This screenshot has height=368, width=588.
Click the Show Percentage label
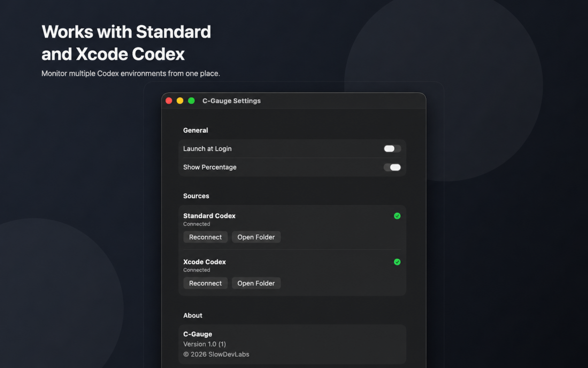pos(210,167)
